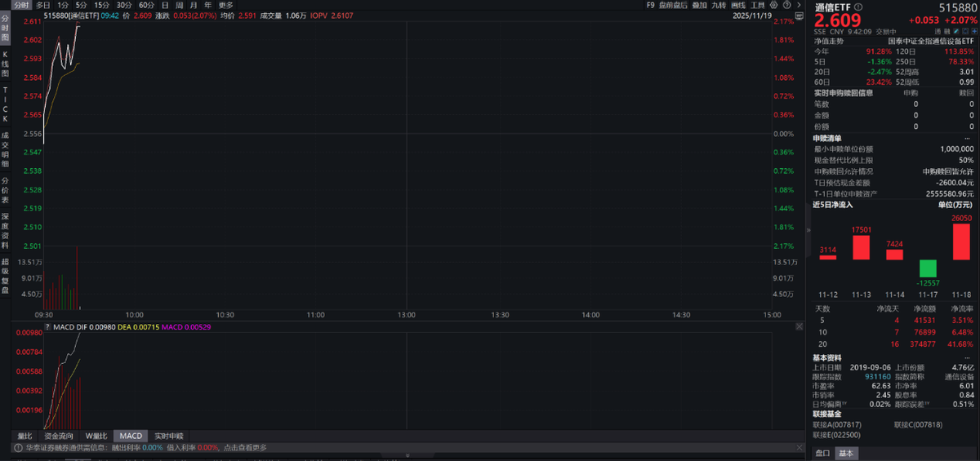
Task: Switch indicator to 实时申赎 tab
Action: pos(169,436)
